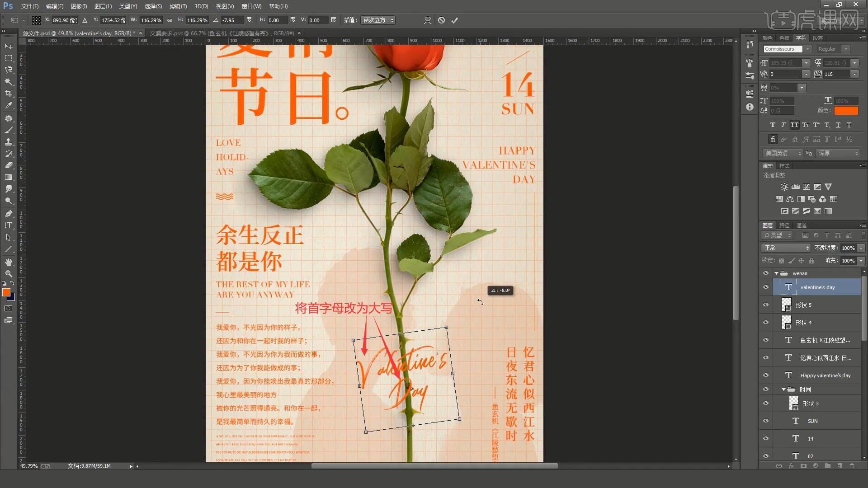Open the language 美国英语 dropdown
Viewport: 868px width, 488px height.
(783, 154)
